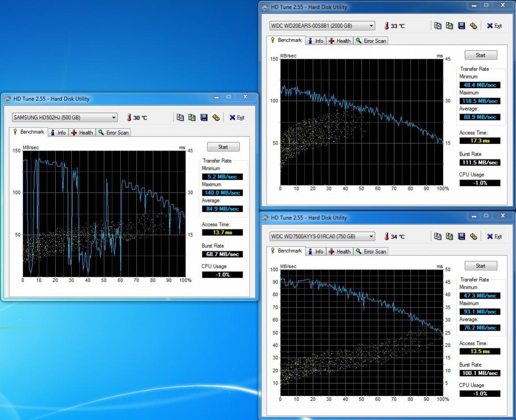Image resolution: width=516 pixels, height=420 pixels.
Task: Copy screenshot icon in WD20EARS window
Action: click(450, 26)
